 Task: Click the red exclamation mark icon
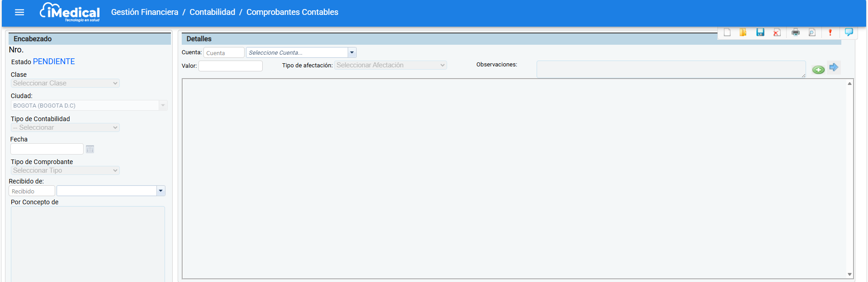830,33
